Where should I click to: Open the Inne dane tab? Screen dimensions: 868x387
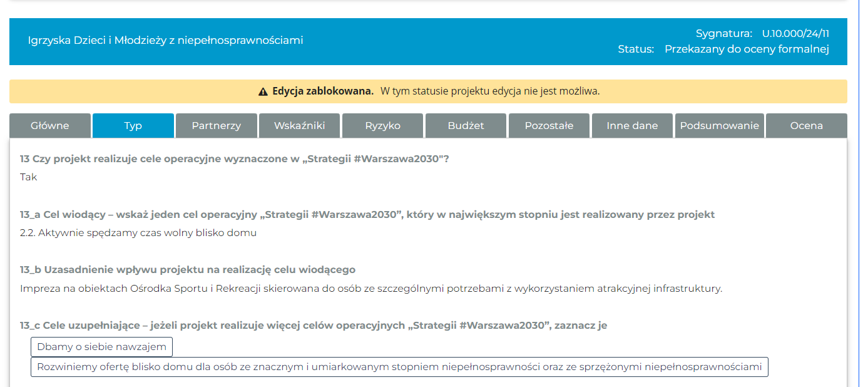[x=632, y=125]
